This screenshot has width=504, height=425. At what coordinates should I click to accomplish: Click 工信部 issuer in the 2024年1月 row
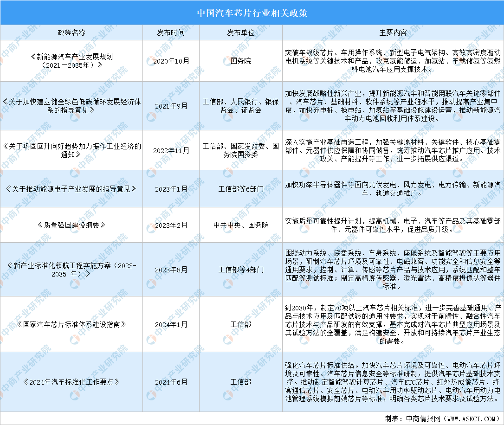tap(241, 324)
